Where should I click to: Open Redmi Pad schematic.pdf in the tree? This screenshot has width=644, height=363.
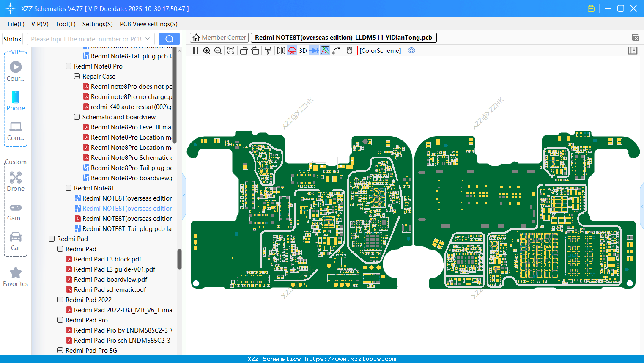tap(110, 290)
